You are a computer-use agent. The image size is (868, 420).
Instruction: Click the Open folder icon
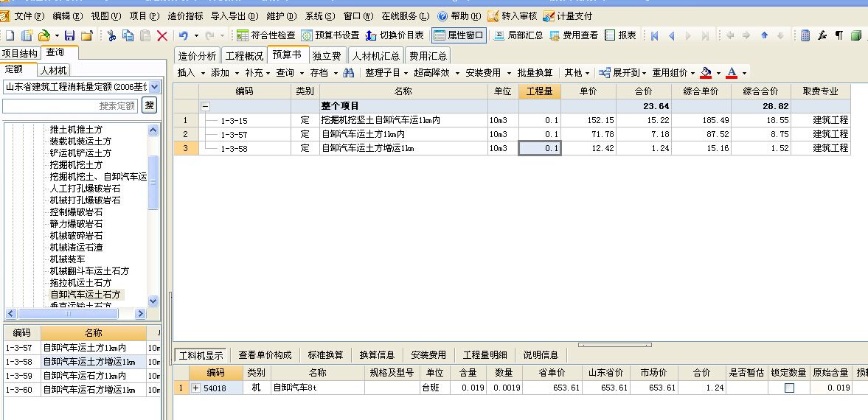point(44,36)
